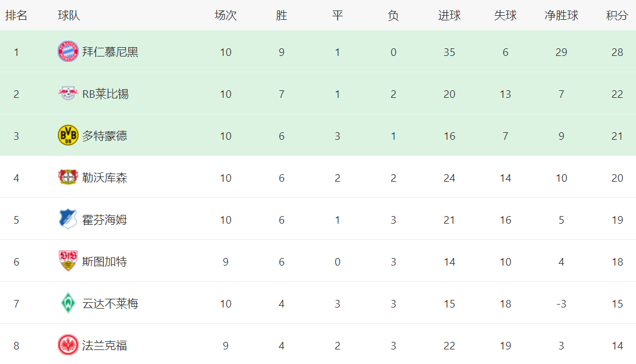Click the VfB Stuttgart club logo
Viewport: 636px width, 364px height.
(68, 261)
